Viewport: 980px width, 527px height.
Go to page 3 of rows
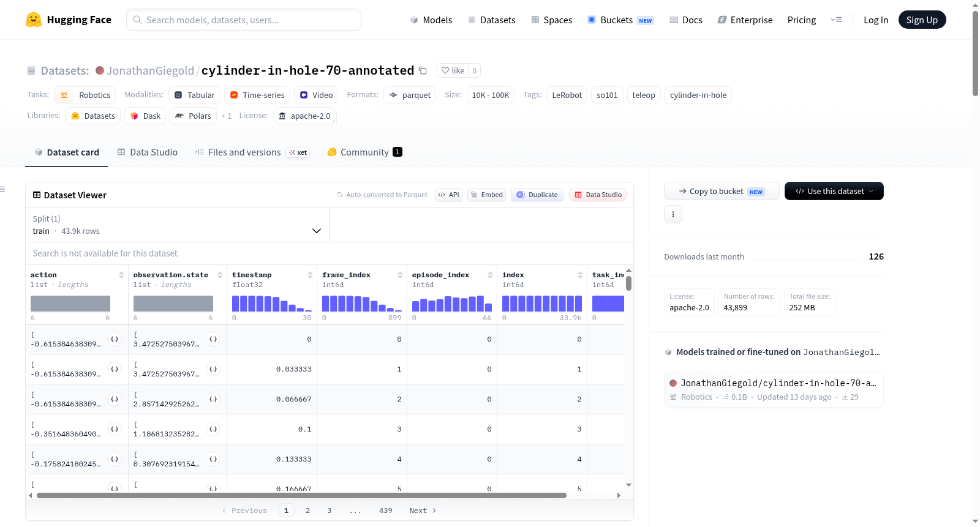tap(329, 510)
